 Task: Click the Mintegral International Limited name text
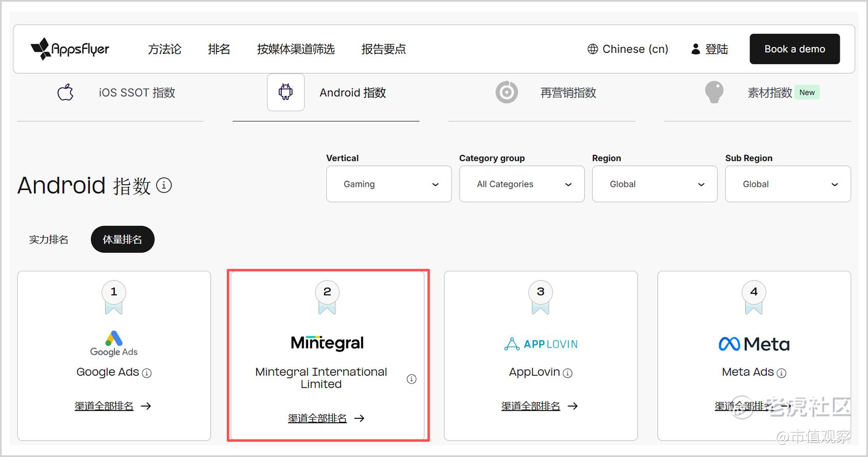(x=321, y=378)
